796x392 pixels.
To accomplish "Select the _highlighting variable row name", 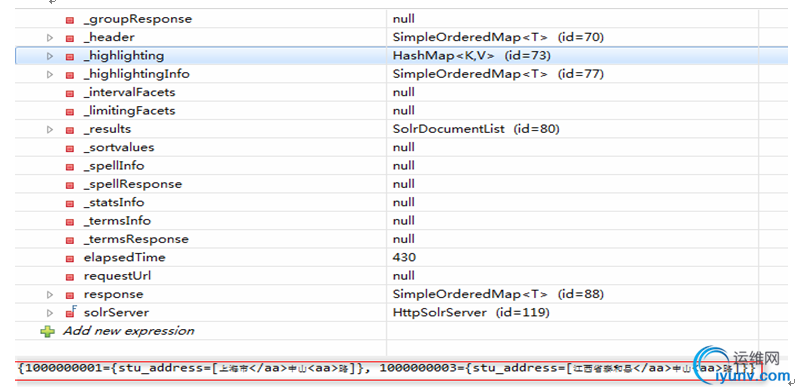I will (124, 56).
